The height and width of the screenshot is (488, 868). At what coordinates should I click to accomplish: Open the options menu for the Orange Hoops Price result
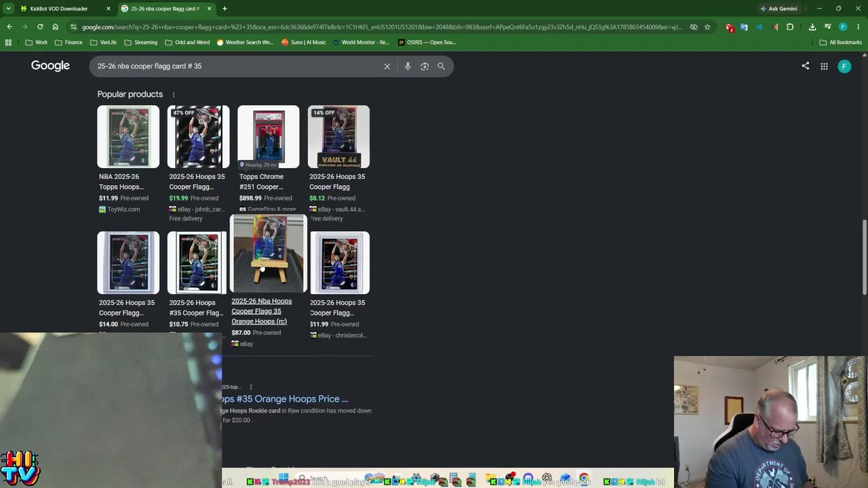[x=251, y=387]
